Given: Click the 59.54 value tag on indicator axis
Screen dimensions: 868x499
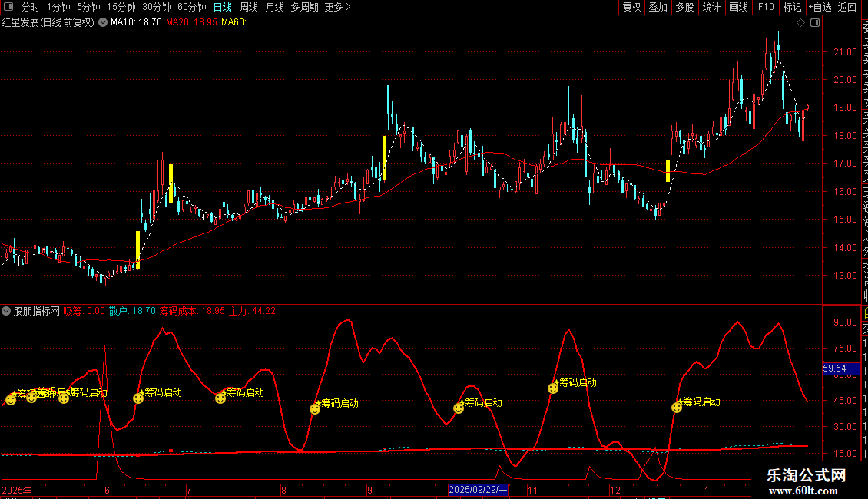Looking at the screenshot, I should [x=841, y=368].
